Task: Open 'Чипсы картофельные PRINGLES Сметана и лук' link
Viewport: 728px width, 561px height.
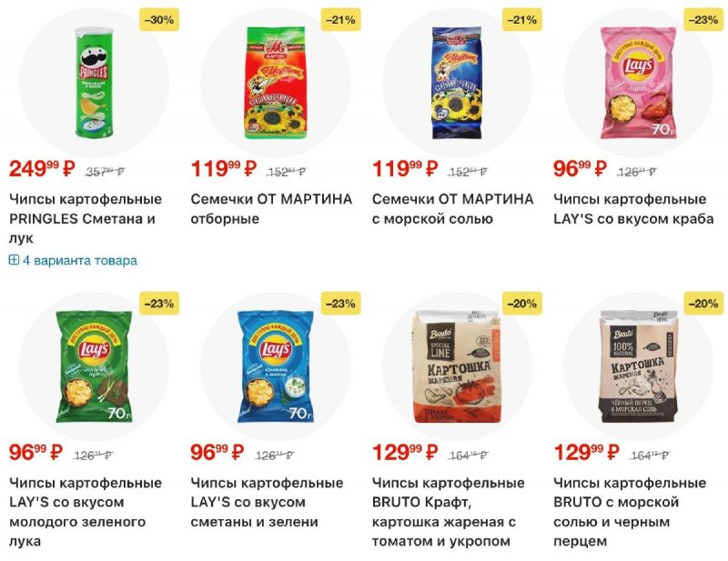Action: 85,218
